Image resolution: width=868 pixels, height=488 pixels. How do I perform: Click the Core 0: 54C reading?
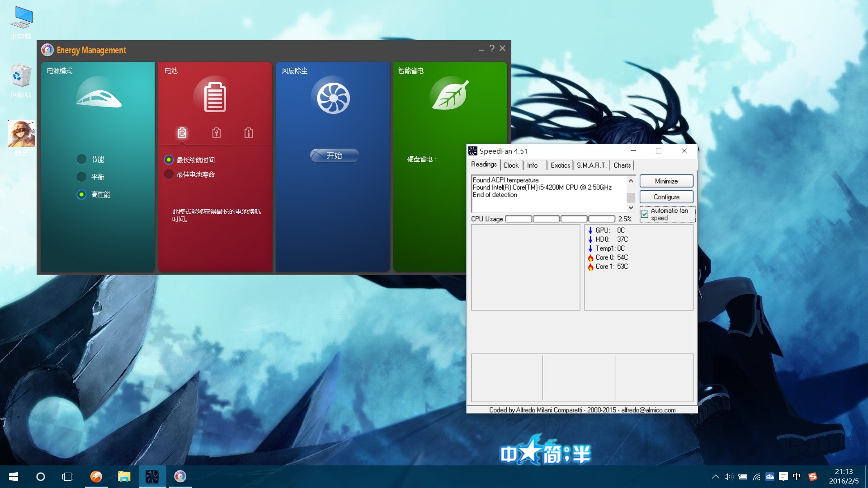coord(612,258)
